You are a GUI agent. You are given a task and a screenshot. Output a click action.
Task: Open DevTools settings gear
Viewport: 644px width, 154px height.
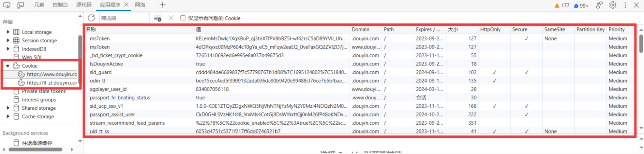pos(613,5)
